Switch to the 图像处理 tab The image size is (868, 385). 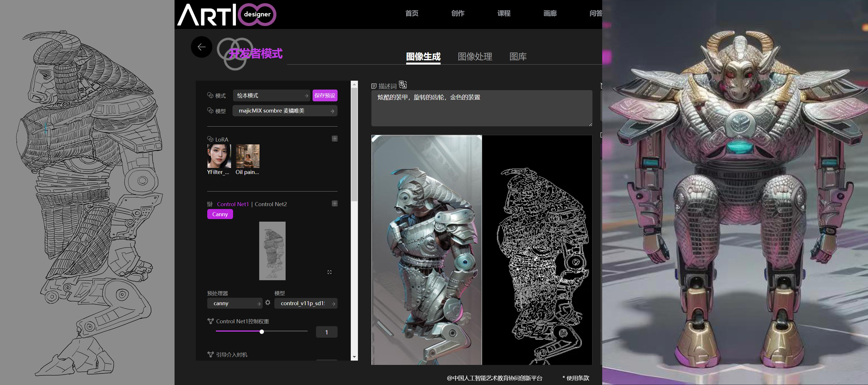click(x=474, y=56)
